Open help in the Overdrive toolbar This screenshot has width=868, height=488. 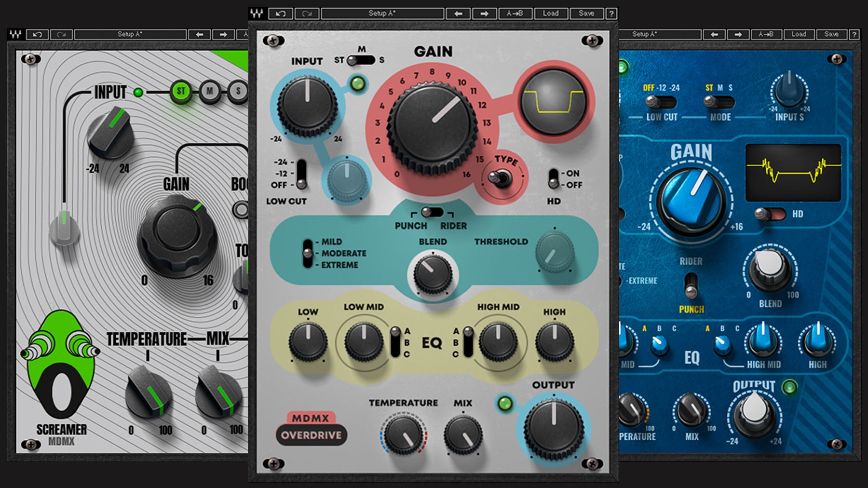point(611,14)
